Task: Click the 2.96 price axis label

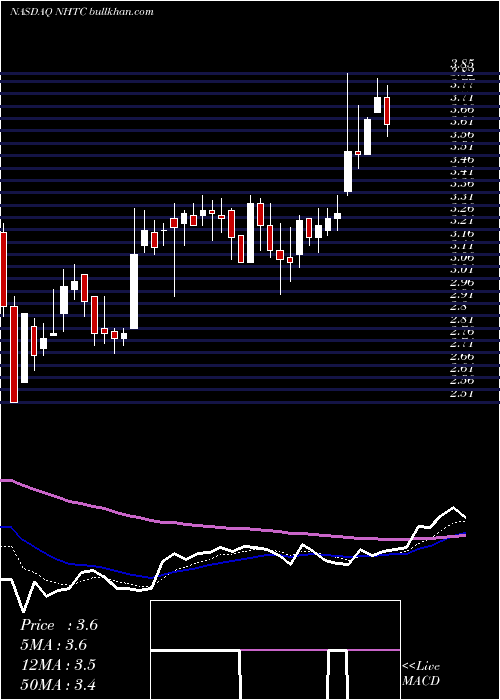Action: (462, 283)
